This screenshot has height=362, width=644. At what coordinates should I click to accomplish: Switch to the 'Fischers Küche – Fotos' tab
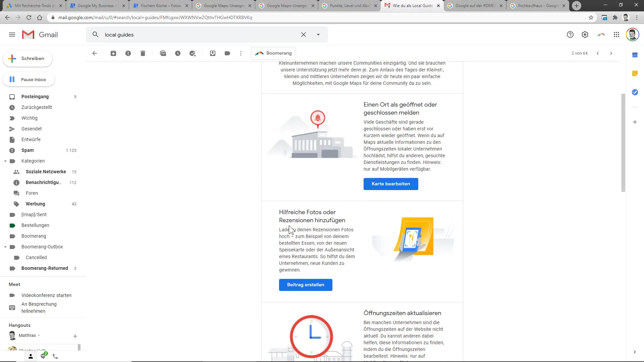pyautogui.click(x=160, y=6)
